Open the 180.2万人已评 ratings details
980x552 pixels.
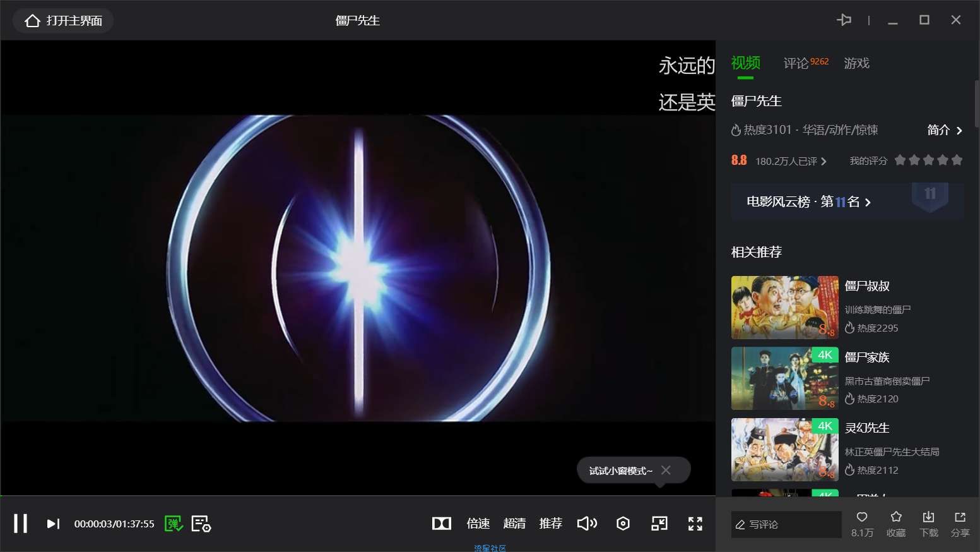coord(791,161)
